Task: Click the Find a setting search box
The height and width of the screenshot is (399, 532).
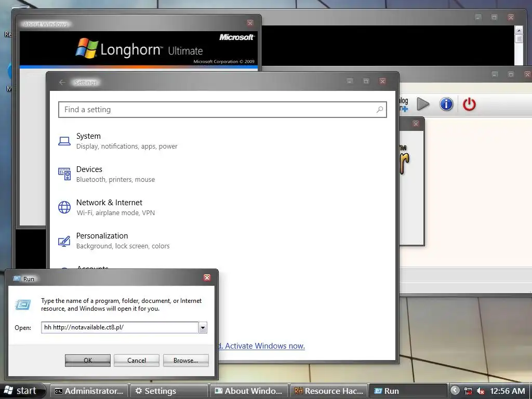Action: (222, 110)
